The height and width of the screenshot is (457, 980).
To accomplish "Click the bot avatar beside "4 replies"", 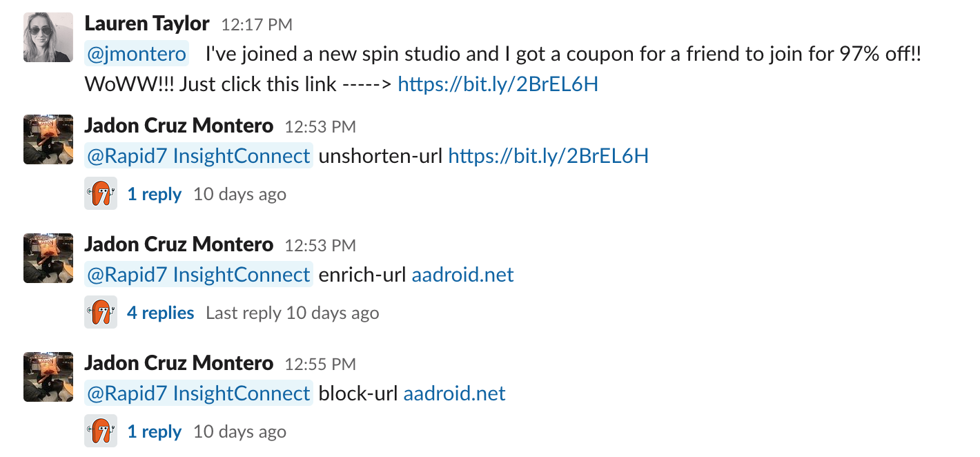I will (101, 313).
